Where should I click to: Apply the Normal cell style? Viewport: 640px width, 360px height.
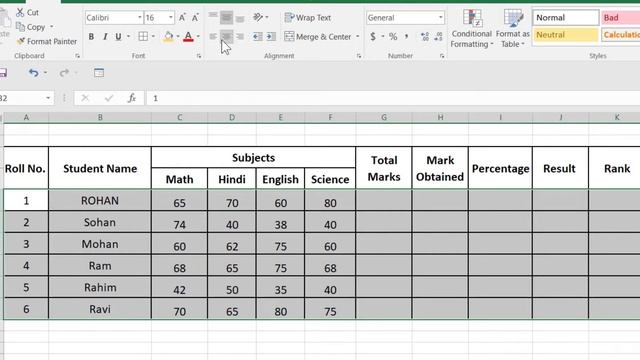565,18
